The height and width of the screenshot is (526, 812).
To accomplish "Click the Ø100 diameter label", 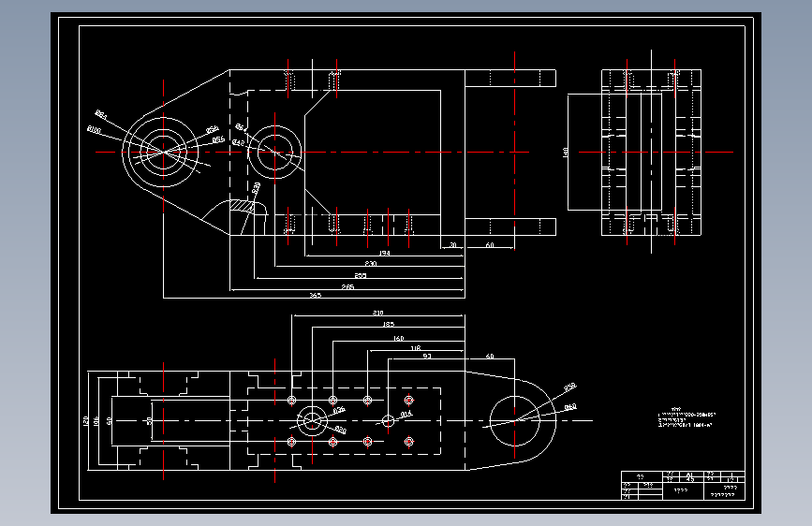I will (94, 130).
